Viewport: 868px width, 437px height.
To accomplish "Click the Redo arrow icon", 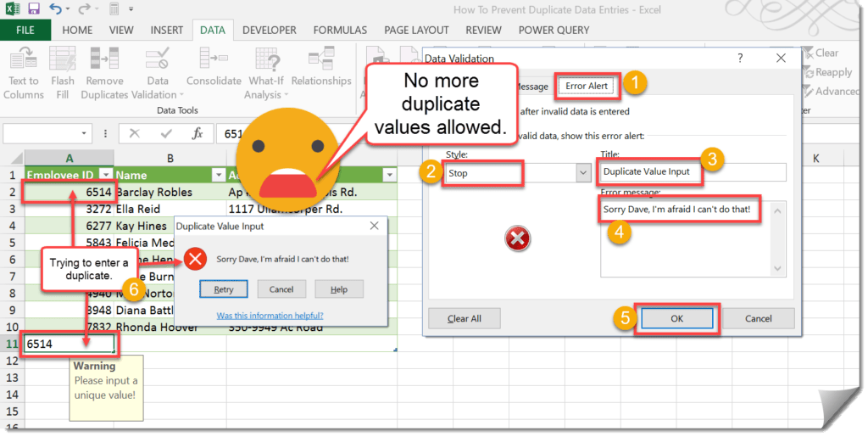I will point(84,8).
